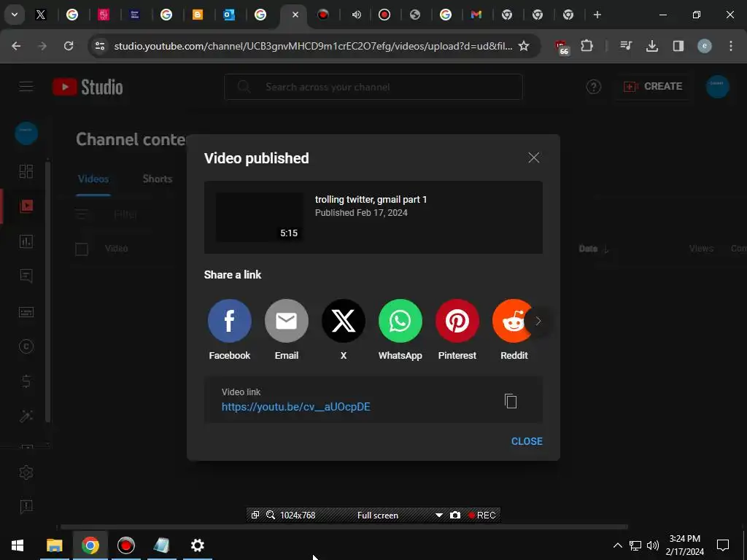Open the Windows Start menu
Viewport: 747px width, 560px height.
tap(18, 545)
